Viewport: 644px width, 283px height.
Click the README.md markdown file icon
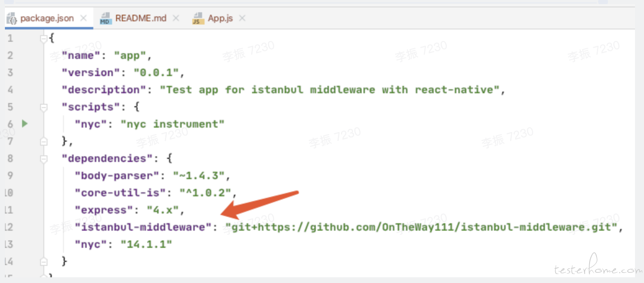105,18
